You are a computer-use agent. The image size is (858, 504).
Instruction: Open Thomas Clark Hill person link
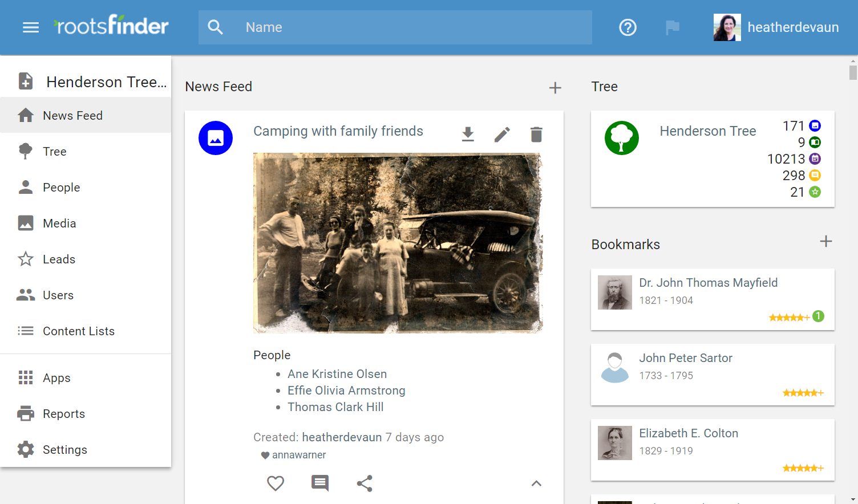click(335, 407)
